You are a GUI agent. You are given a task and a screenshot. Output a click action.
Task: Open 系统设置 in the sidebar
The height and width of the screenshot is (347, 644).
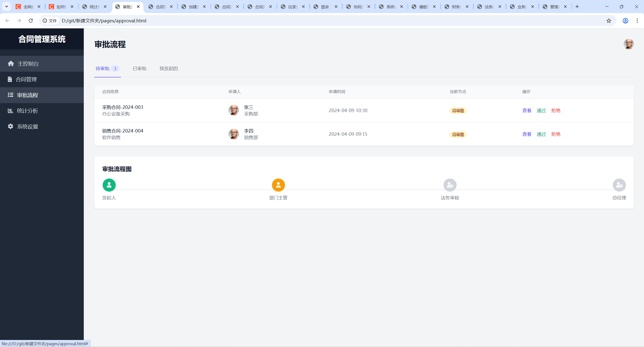[27, 126]
